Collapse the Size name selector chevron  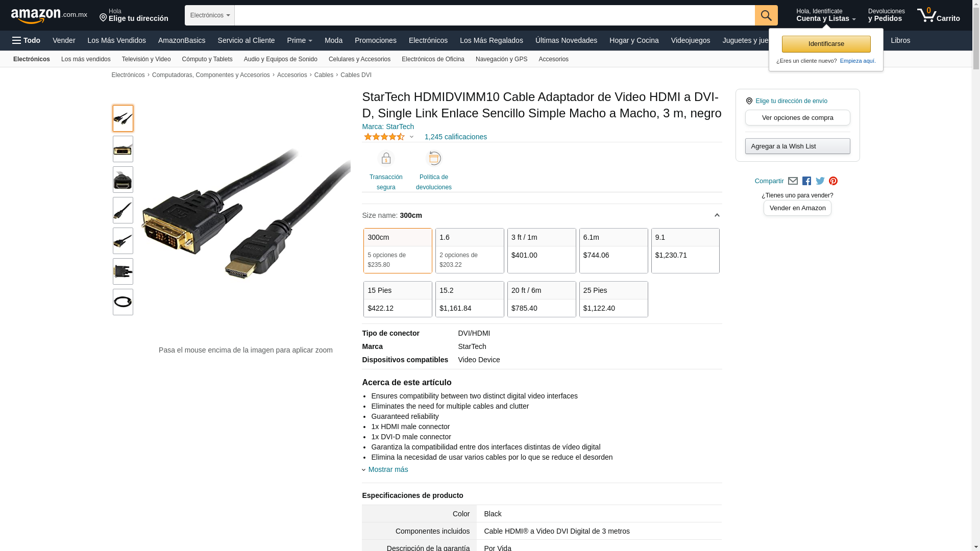click(717, 215)
